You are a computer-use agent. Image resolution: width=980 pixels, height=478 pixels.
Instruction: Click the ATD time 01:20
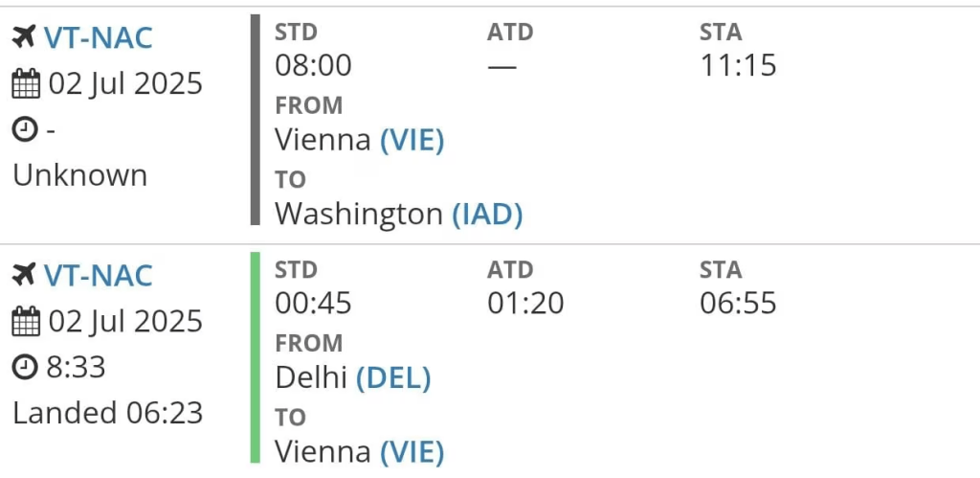[x=525, y=304]
